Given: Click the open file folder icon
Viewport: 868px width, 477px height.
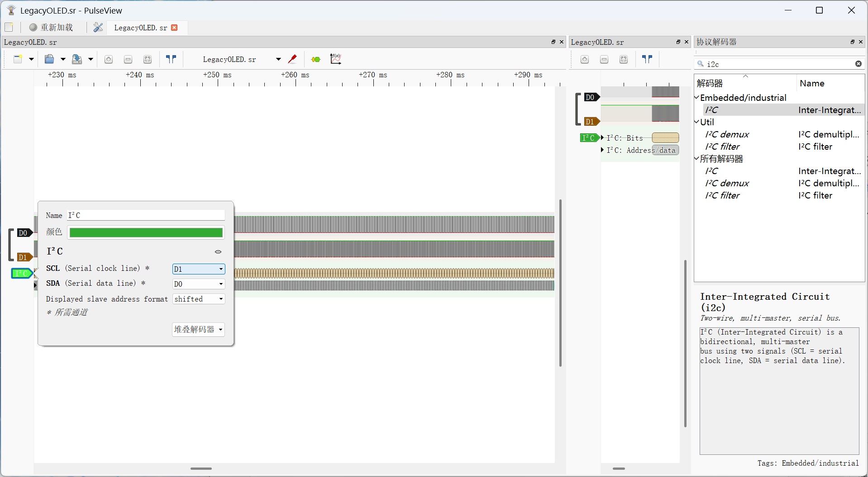Looking at the screenshot, I should point(49,59).
